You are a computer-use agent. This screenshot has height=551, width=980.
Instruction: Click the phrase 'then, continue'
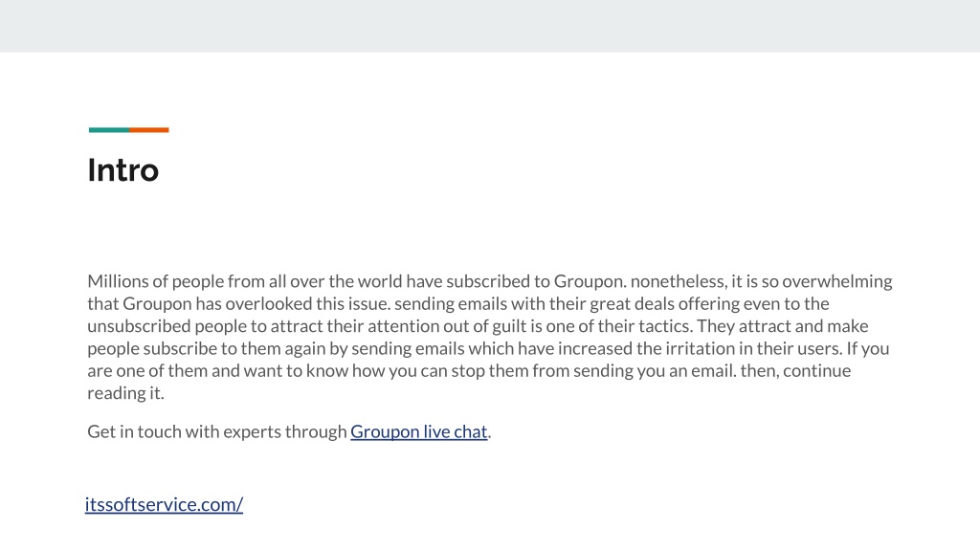(x=795, y=371)
